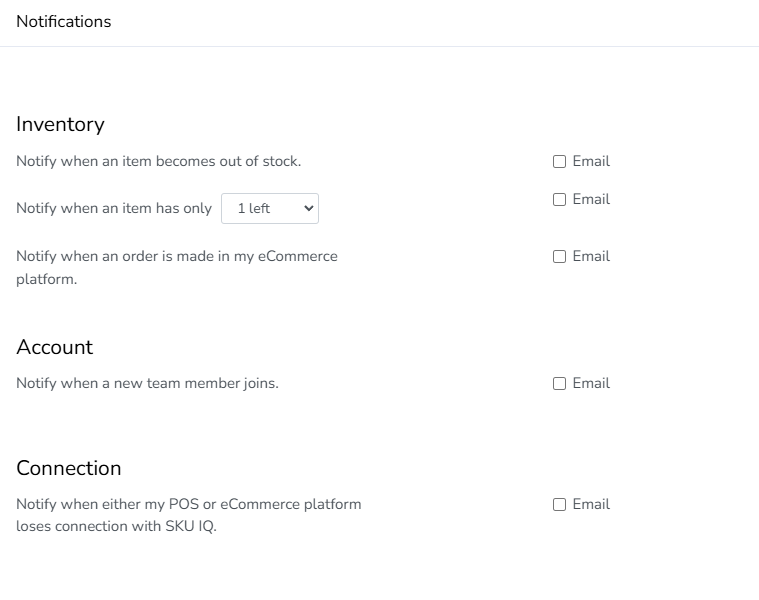Tick the checkbox for new team member notification
759x600 pixels.
(560, 383)
